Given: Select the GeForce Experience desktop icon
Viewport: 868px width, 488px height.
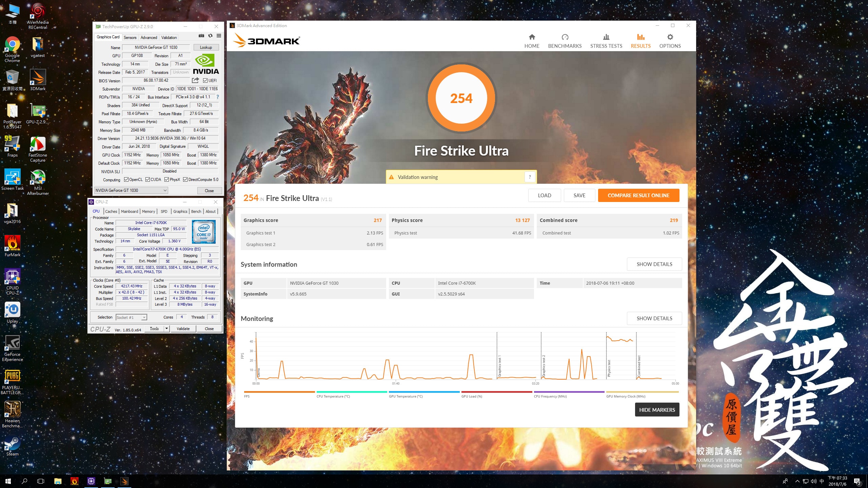Looking at the screenshot, I should pos(13,348).
